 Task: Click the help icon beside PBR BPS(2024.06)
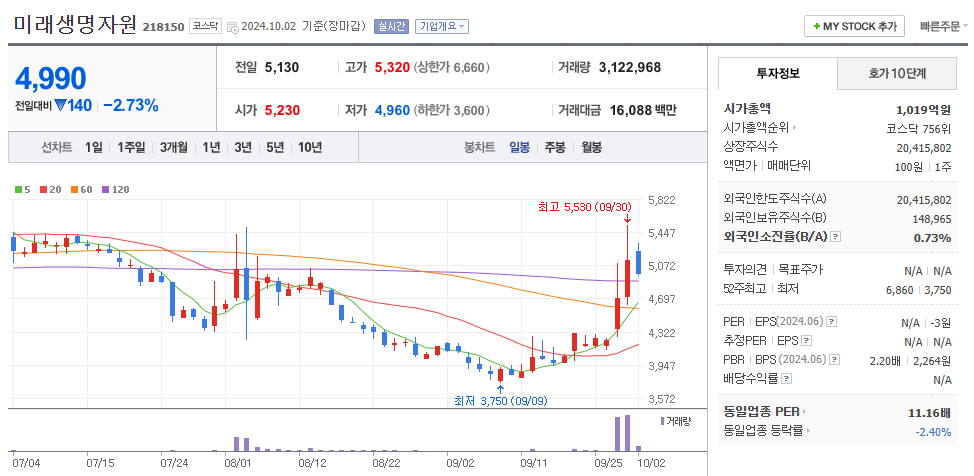pyautogui.click(x=835, y=359)
